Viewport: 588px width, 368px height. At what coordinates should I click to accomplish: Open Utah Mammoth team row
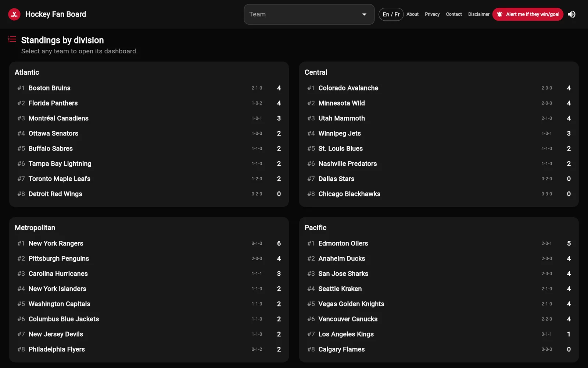point(439,118)
